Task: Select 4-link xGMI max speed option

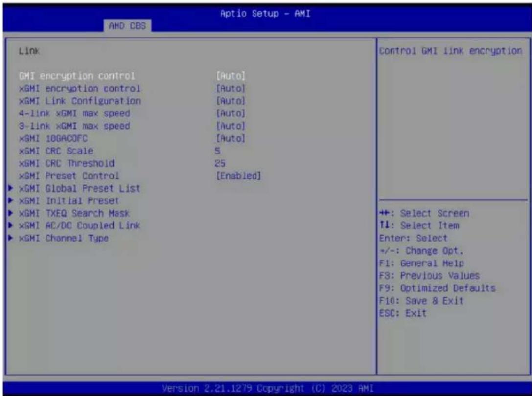Action: [x=74, y=113]
